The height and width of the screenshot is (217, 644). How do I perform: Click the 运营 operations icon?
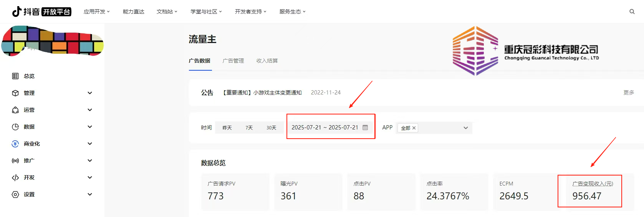[15, 110]
